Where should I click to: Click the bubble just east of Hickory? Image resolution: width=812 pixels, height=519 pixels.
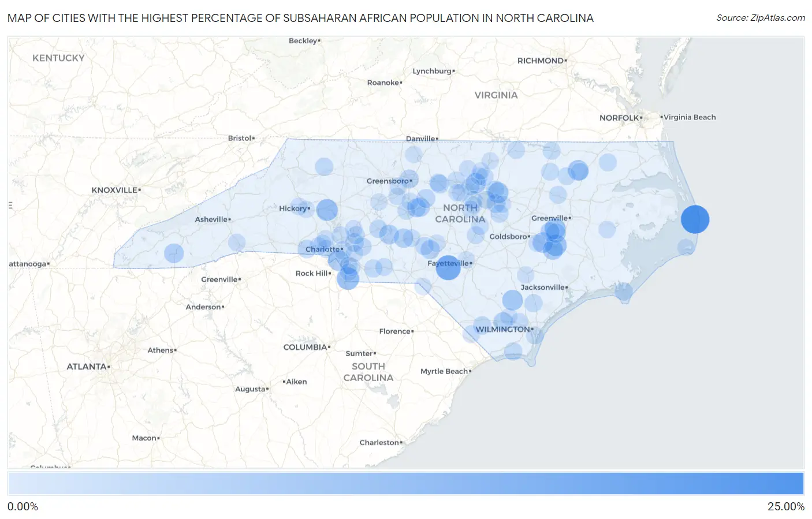pyautogui.click(x=327, y=210)
